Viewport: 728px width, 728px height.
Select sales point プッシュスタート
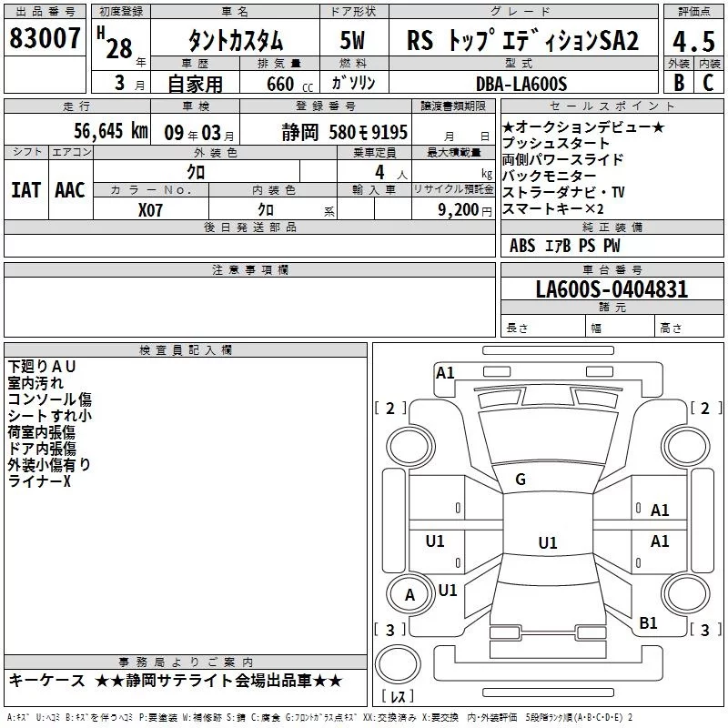(555, 144)
